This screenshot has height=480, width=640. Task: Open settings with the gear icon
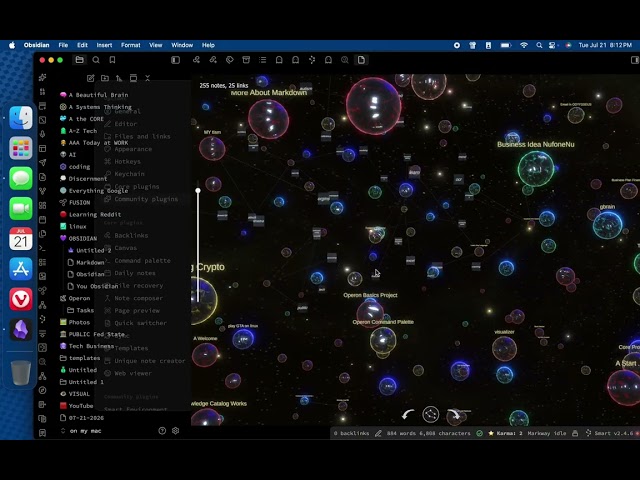pos(176,431)
